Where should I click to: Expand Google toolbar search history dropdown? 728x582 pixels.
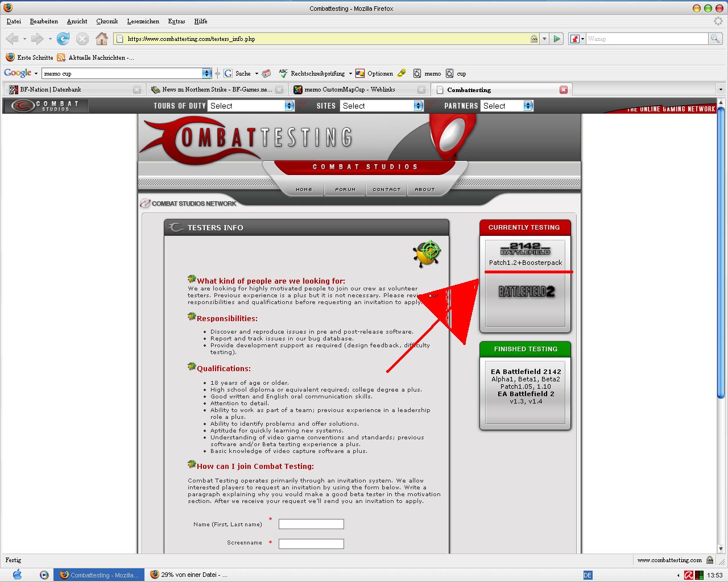pyautogui.click(x=207, y=73)
